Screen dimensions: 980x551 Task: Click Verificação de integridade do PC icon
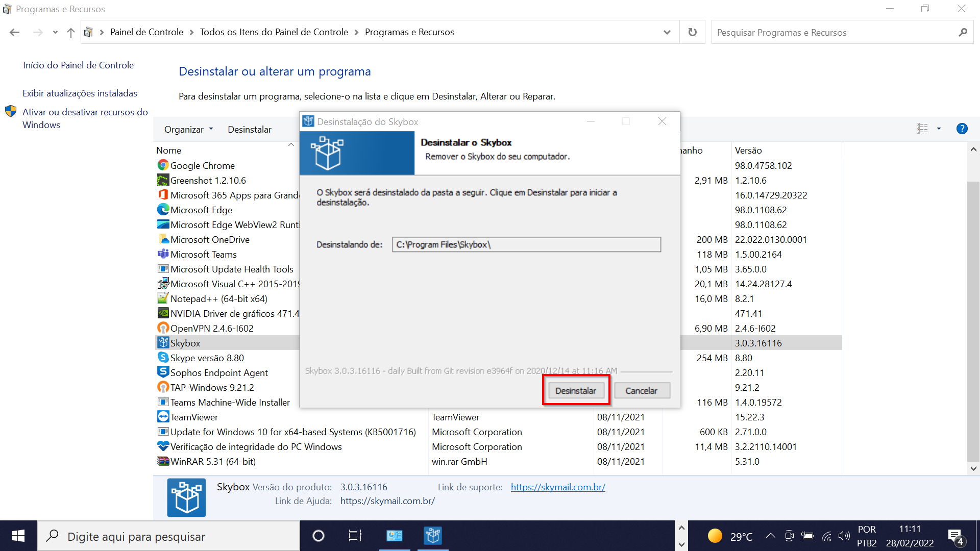coord(163,446)
